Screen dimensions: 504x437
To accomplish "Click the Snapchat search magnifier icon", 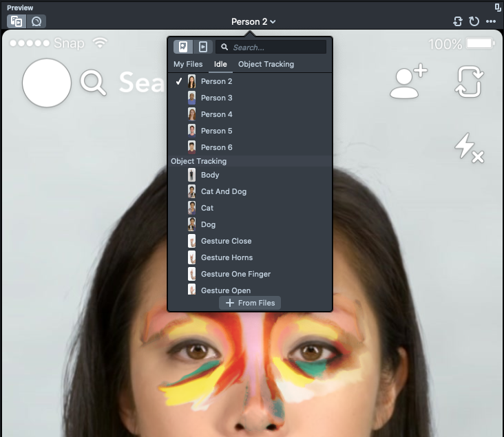I will [x=94, y=83].
